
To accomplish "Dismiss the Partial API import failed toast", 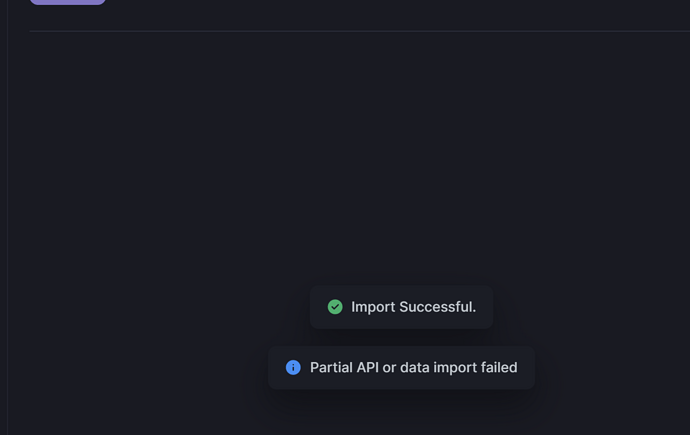I will pyautogui.click(x=401, y=367).
